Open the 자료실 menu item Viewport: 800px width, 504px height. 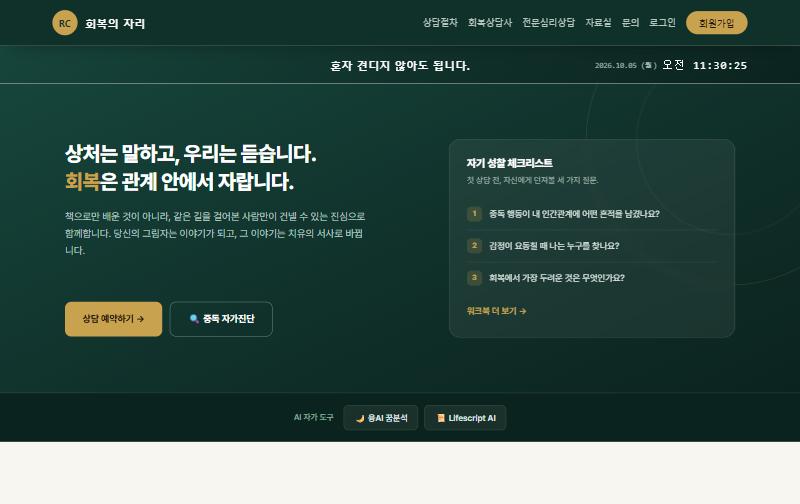598,22
